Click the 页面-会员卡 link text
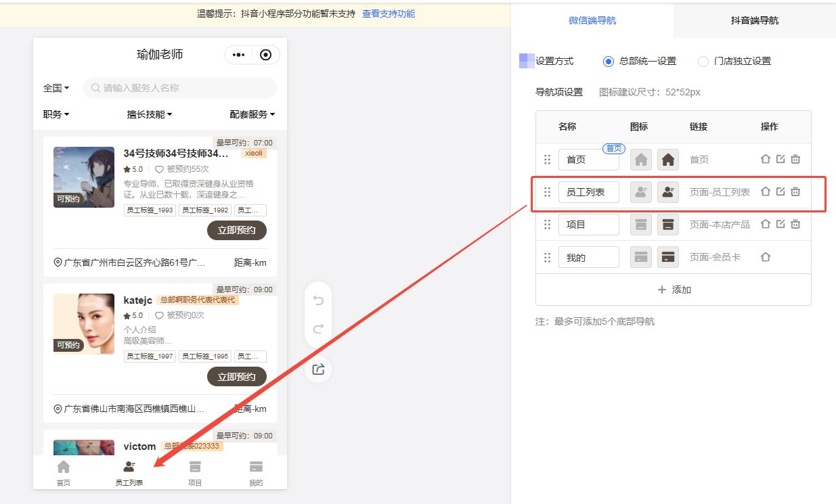Viewport: 836px width, 504px height. coord(714,257)
